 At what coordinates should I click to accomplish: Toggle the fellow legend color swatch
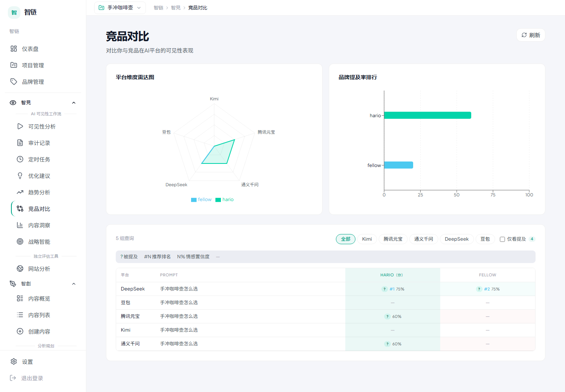[x=194, y=200]
